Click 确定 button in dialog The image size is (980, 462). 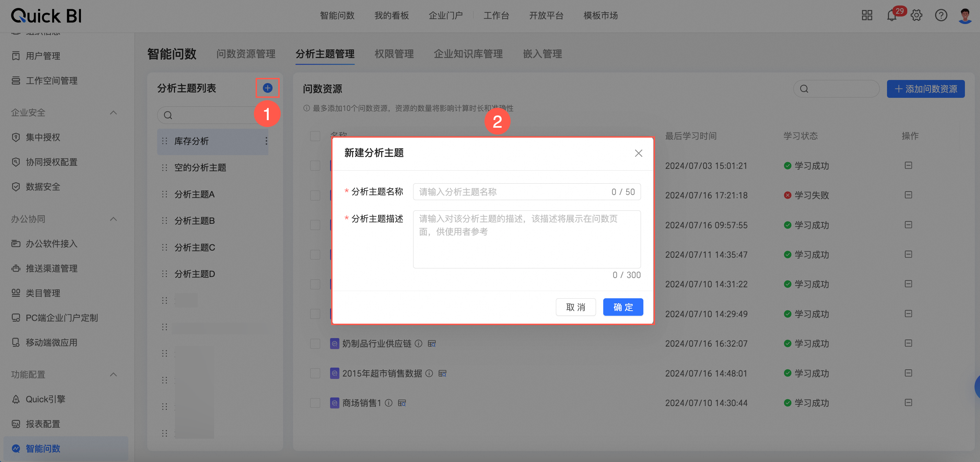pos(623,307)
